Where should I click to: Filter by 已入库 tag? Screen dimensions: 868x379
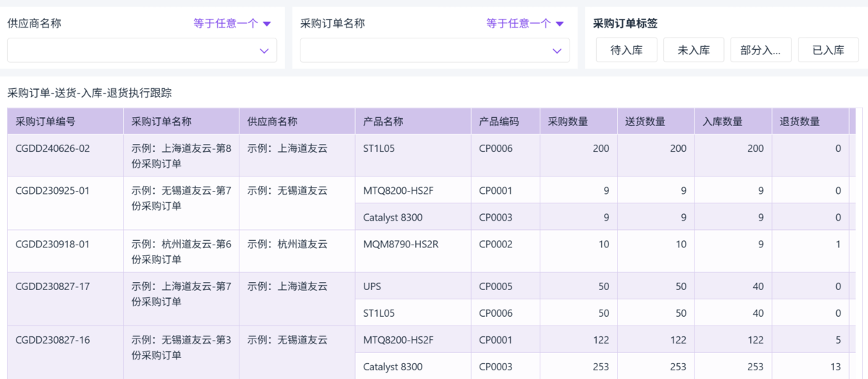[828, 50]
